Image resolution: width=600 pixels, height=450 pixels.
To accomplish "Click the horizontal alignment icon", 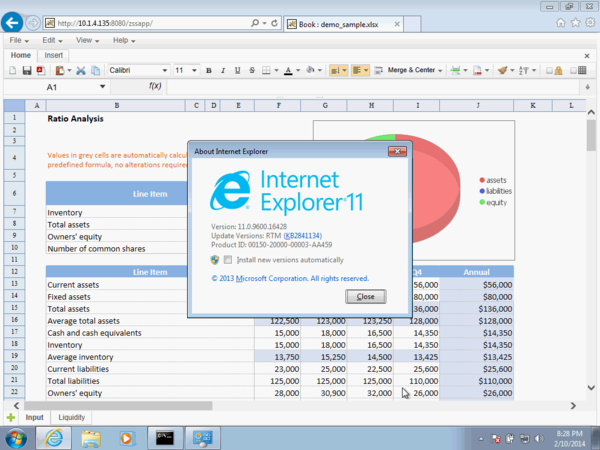I will 357,70.
